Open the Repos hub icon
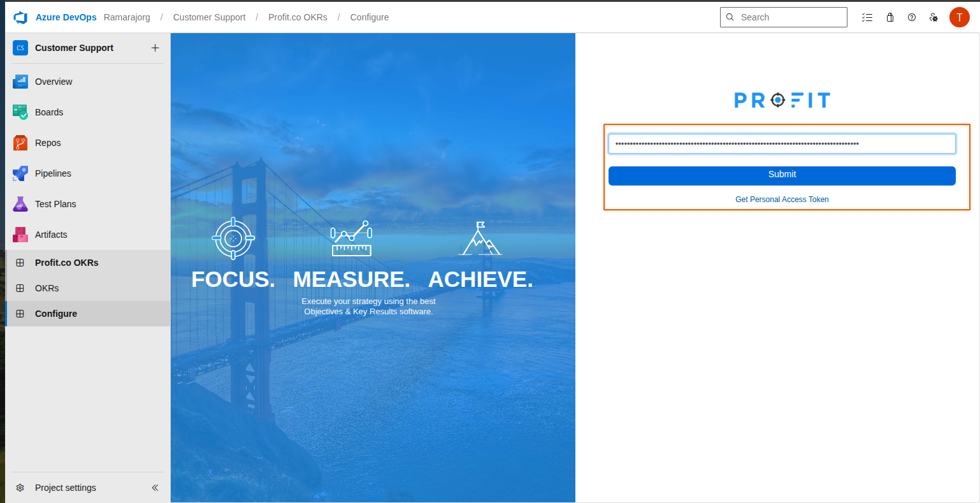This screenshot has width=980, height=503. coord(20,143)
